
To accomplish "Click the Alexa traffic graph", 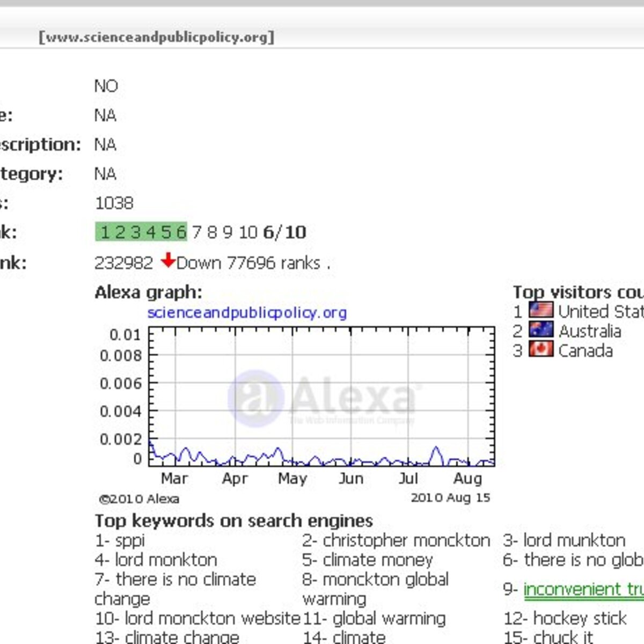I will (321, 396).
